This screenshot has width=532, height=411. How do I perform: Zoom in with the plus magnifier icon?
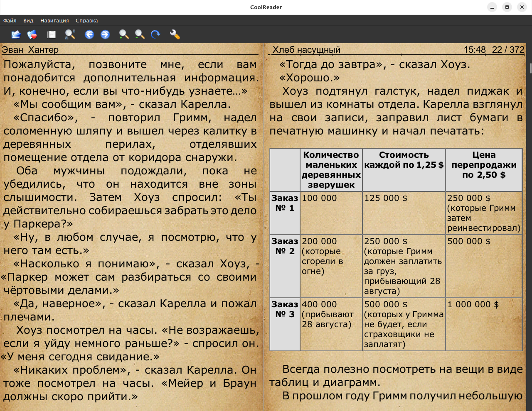(x=124, y=34)
